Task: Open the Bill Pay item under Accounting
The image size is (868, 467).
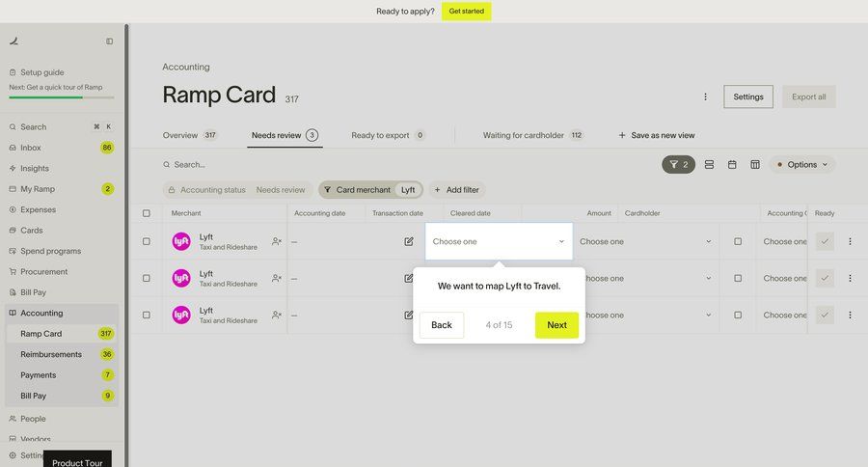Action: coord(62,396)
